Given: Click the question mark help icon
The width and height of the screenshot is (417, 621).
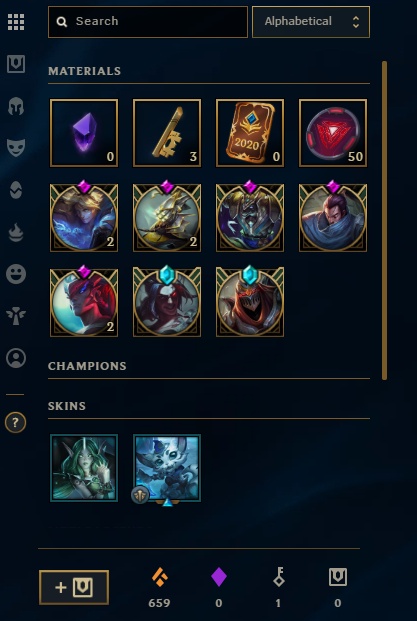Looking at the screenshot, I should point(15,423).
